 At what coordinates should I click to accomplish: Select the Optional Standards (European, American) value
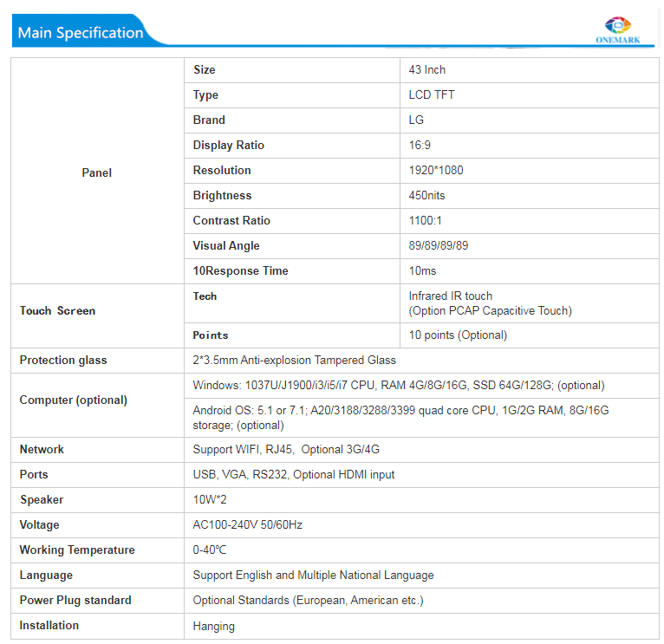(x=308, y=601)
